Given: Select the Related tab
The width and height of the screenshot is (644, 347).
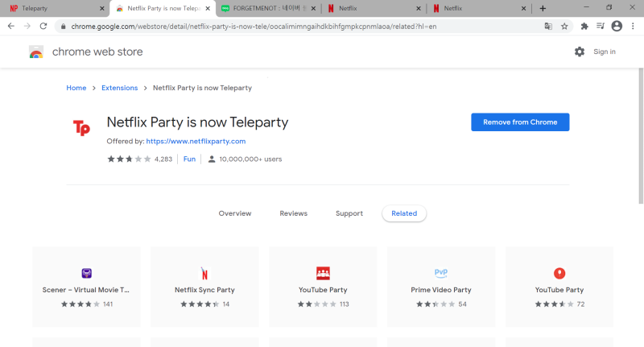Looking at the screenshot, I should 404,213.
